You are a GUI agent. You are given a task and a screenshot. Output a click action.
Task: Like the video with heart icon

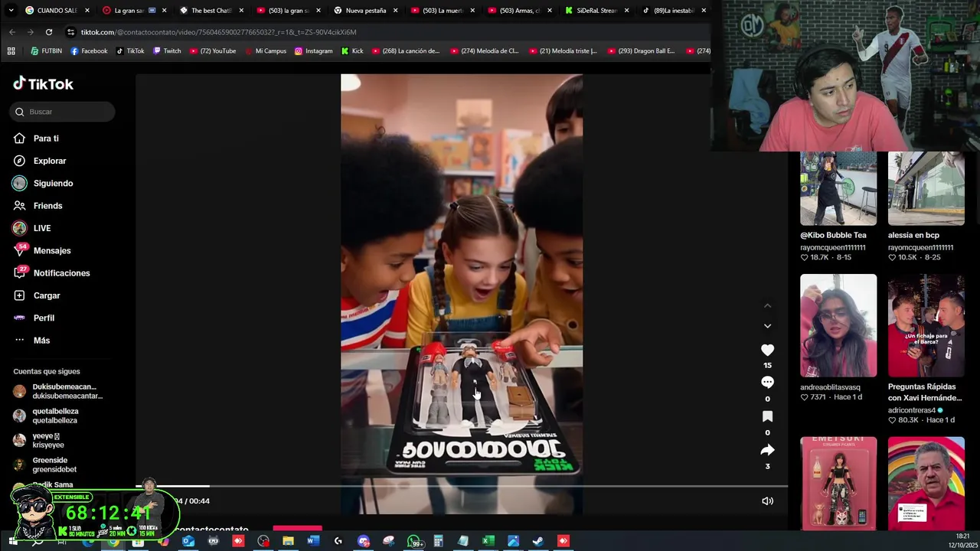point(767,350)
